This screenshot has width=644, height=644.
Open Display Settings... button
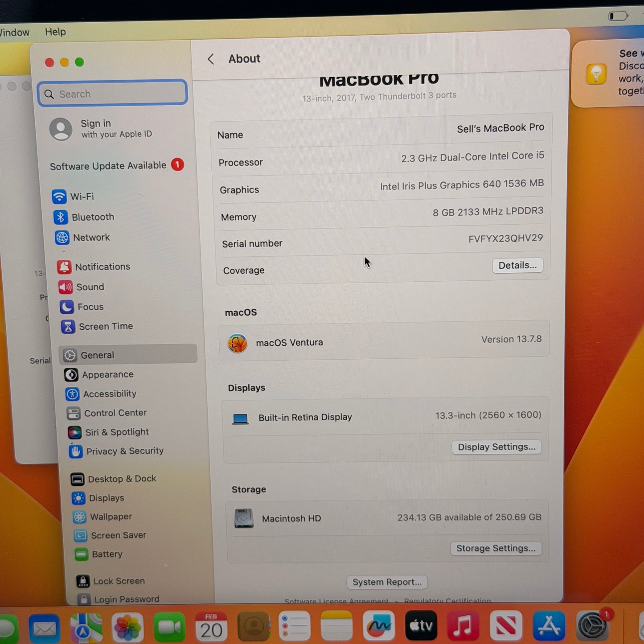(x=496, y=447)
